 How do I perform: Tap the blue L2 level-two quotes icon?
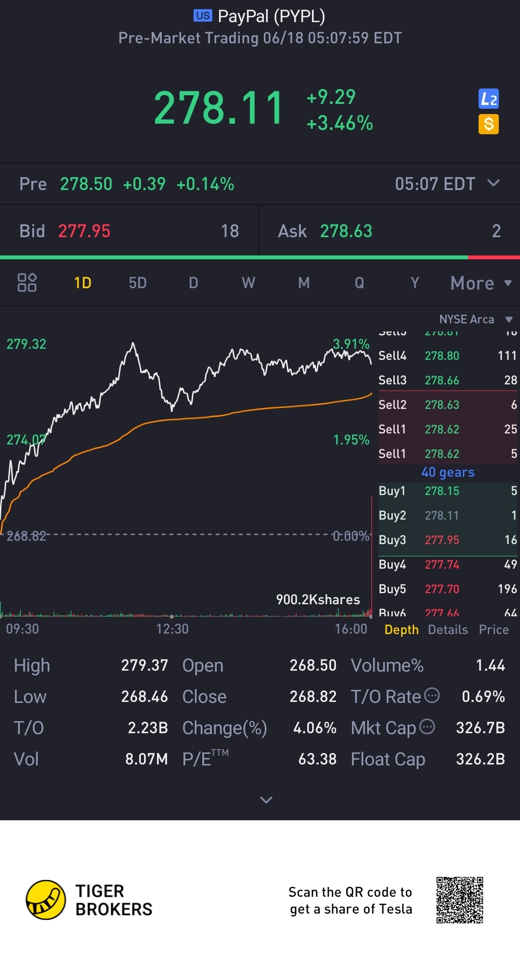(489, 99)
